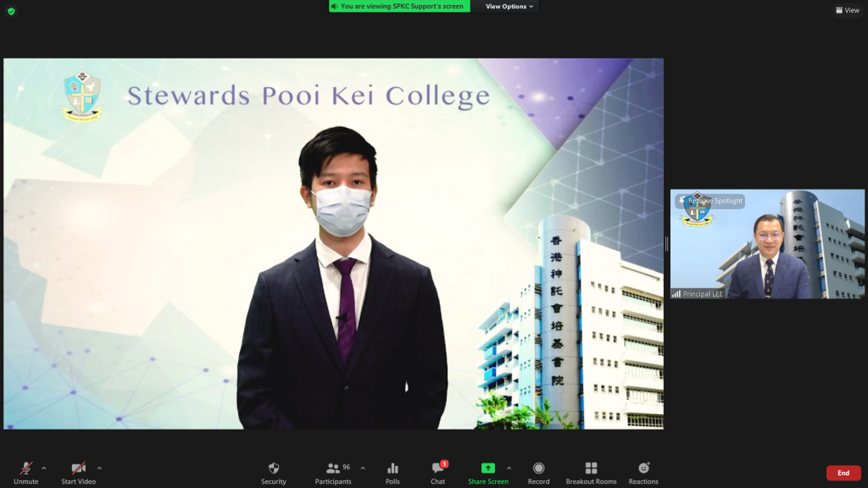The height and width of the screenshot is (488, 868).
Task: Click the green Share Screen button
Action: coord(488,473)
